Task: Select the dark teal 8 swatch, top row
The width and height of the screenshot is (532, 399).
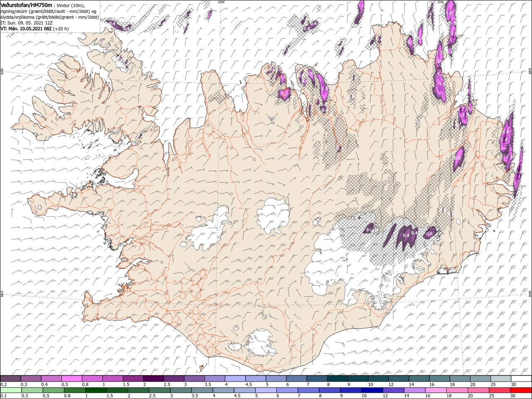Action: coord(337,379)
